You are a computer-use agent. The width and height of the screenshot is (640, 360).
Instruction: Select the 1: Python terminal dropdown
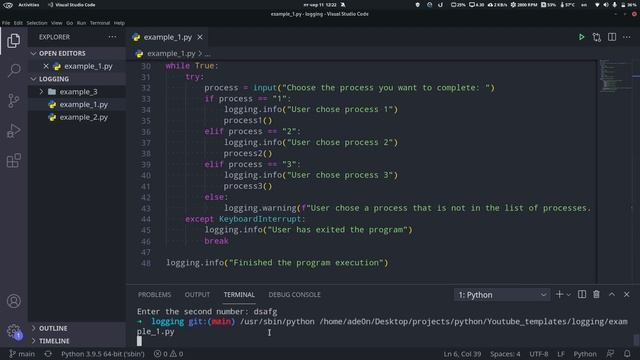click(x=502, y=295)
